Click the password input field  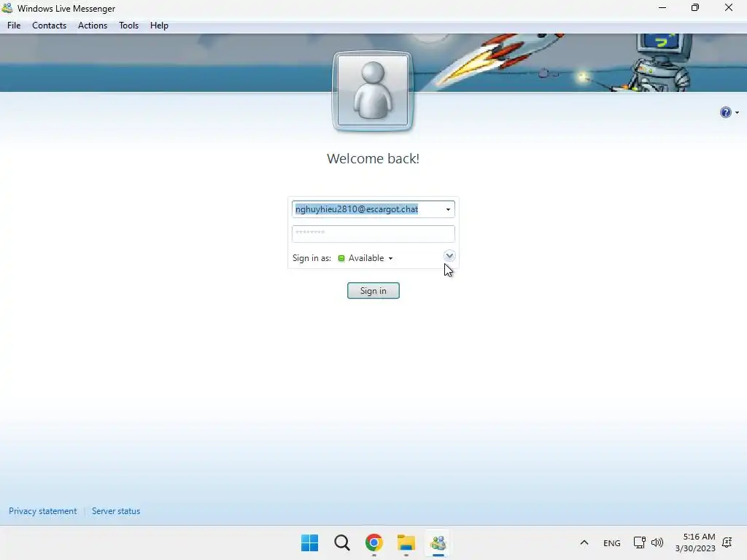point(373,233)
